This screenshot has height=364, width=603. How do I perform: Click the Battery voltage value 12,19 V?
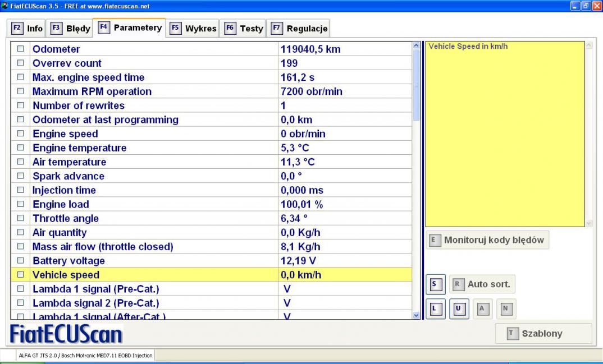[299, 261]
